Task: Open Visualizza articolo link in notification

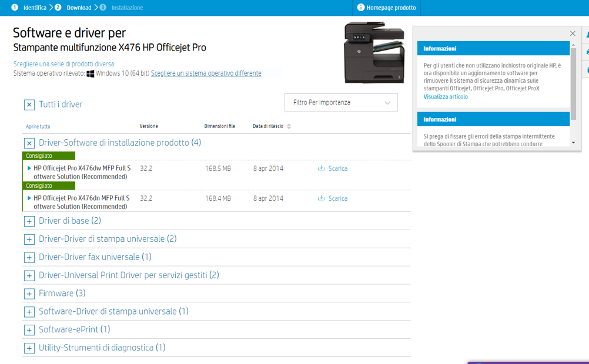Action: click(x=446, y=97)
